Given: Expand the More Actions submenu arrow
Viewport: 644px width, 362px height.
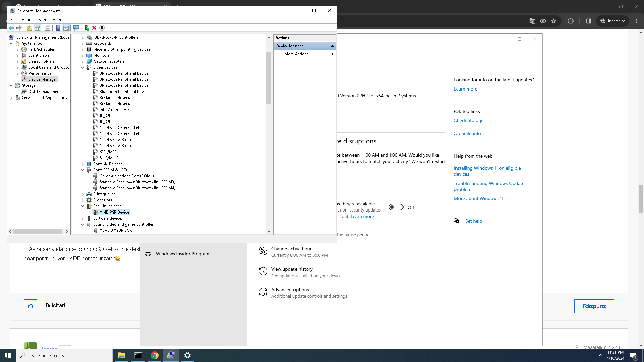Looking at the screenshot, I should [x=333, y=54].
